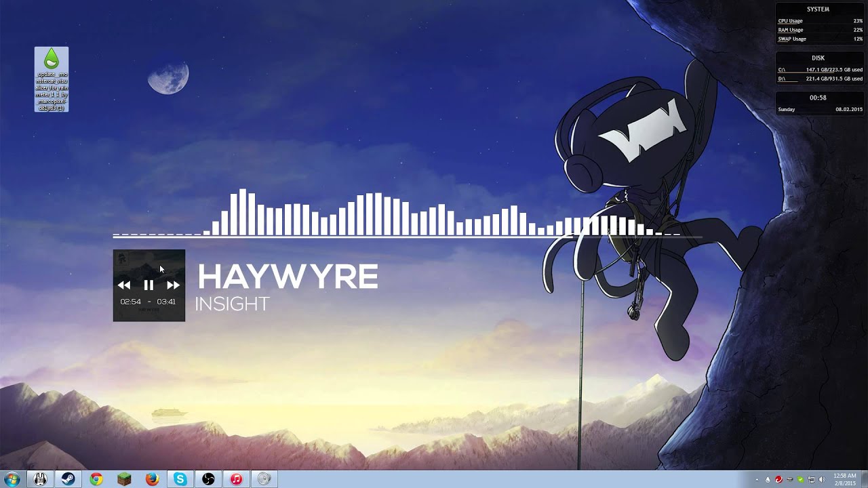Click the Show desktop button
The width and height of the screenshot is (868, 488).
(865, 479)
